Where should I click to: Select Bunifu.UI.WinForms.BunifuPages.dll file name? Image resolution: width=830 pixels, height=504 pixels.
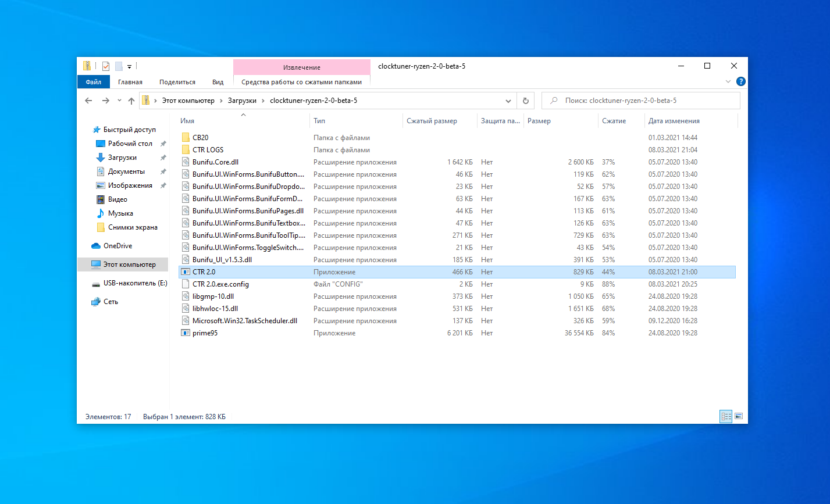click(x=248, y=211)
